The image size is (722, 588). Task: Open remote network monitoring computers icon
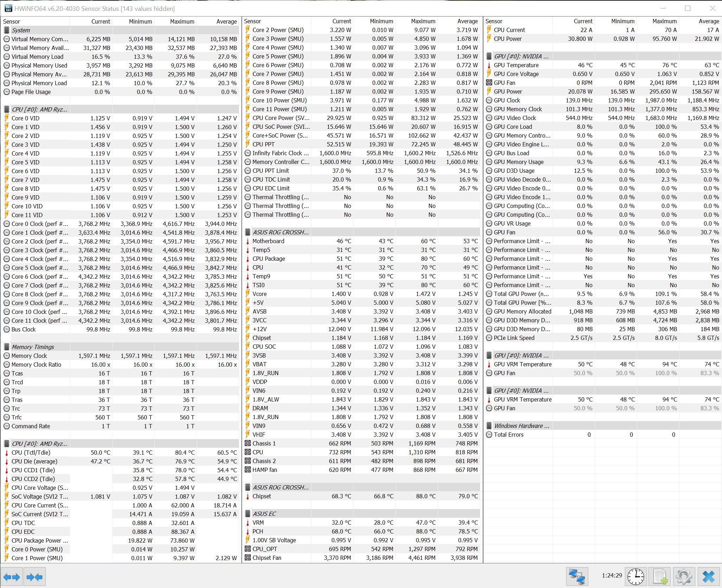tap(577, 577)
